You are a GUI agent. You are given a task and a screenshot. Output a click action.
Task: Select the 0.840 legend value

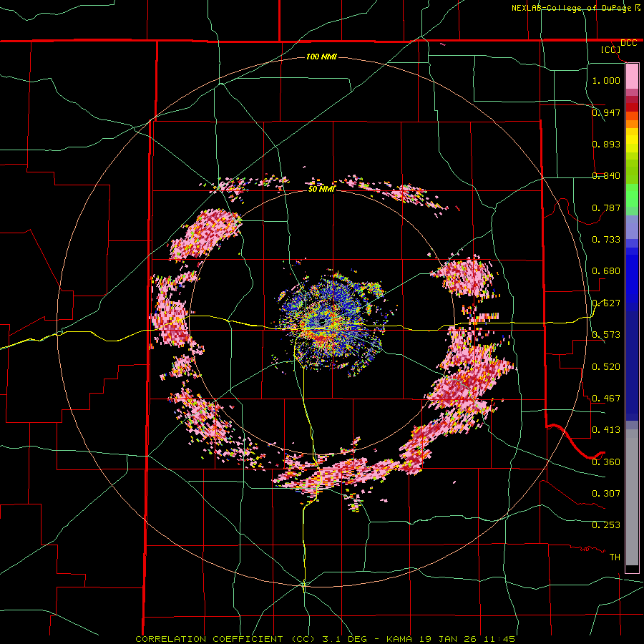point(606,176)
